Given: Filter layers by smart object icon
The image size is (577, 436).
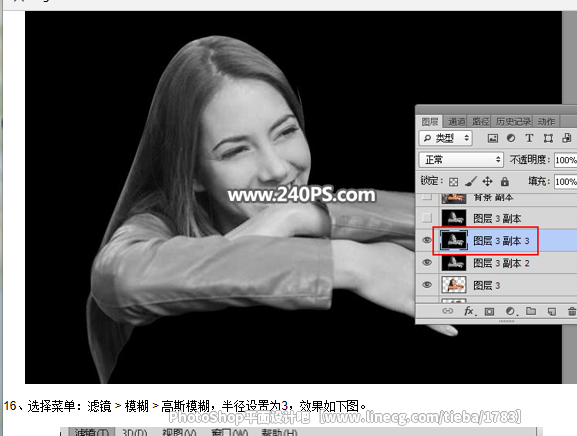Looking at the screenshot, I should tap(567, 138).
